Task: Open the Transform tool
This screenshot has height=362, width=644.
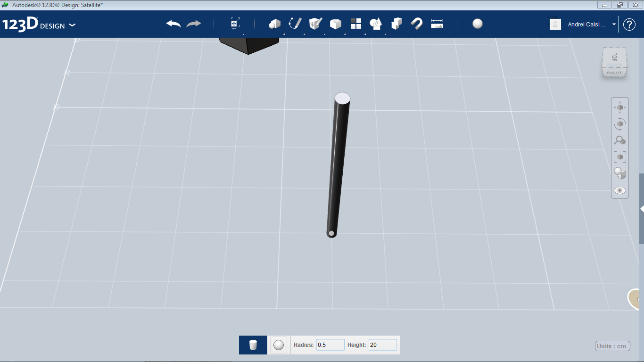Action: (235, 24)
